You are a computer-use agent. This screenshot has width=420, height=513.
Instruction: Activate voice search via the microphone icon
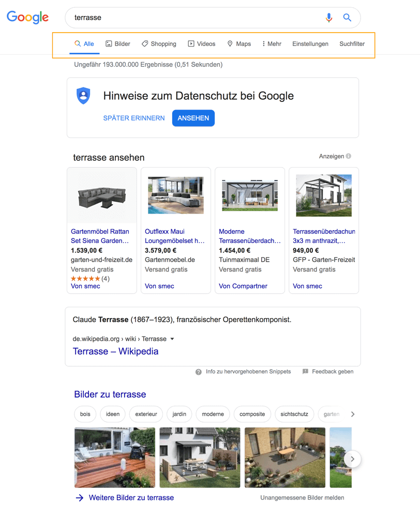[329, 18]
